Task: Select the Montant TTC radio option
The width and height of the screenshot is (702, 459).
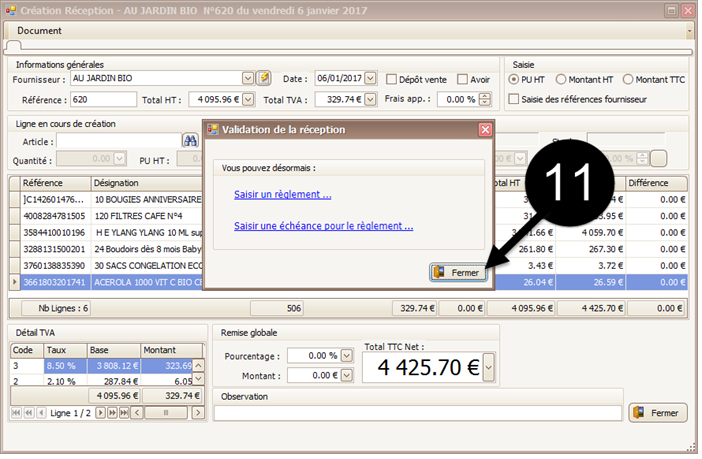Action: pos(628,79)
